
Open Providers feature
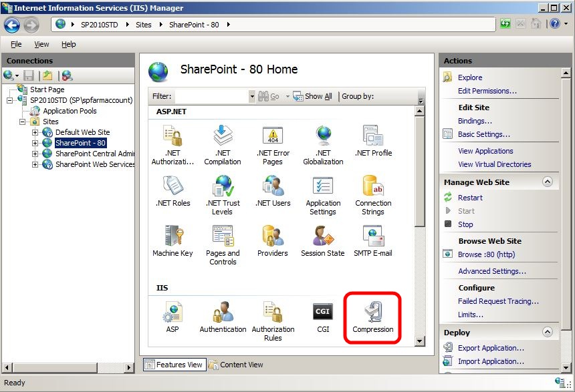(x=273, y=242)
